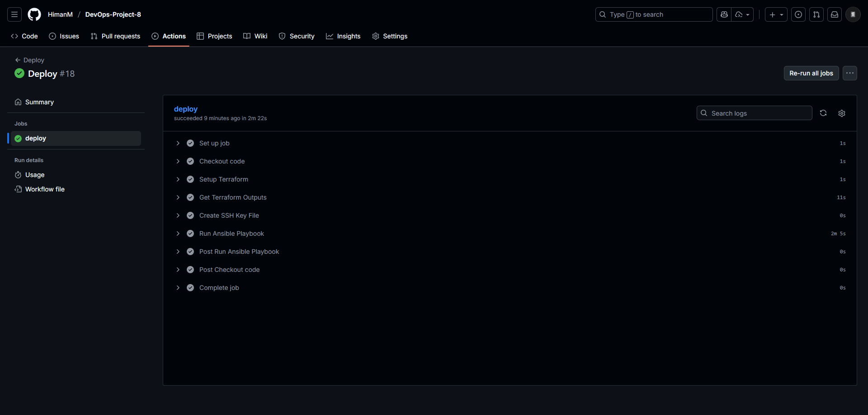Open the notifications inbox icon
Image resolution: width=868 pixels, height=415 pixels.
[x=835, y=14]
